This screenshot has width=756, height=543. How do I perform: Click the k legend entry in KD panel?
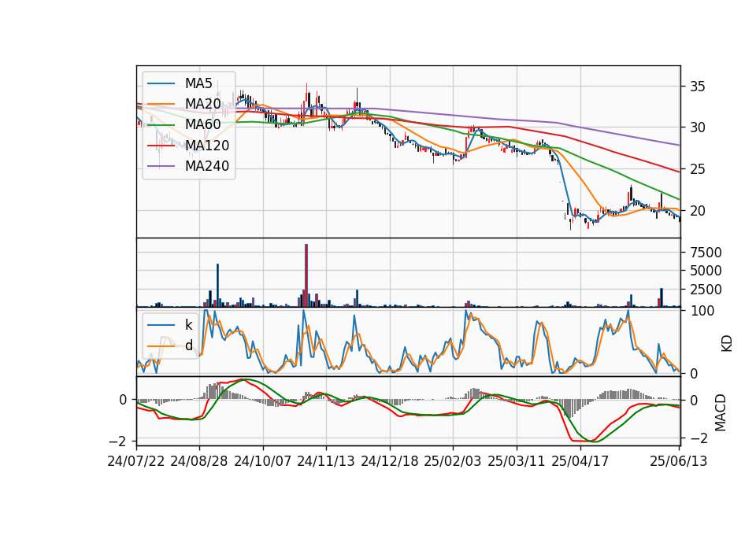point(188,325)
